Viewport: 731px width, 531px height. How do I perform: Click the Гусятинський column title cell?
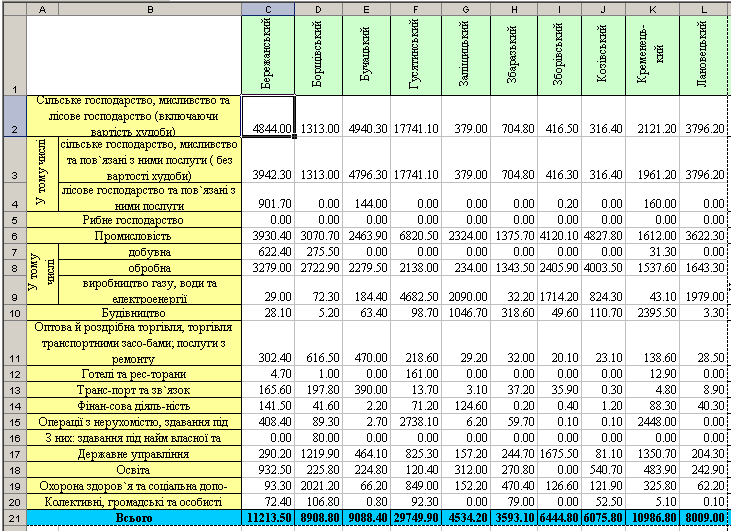pos(416,55)
